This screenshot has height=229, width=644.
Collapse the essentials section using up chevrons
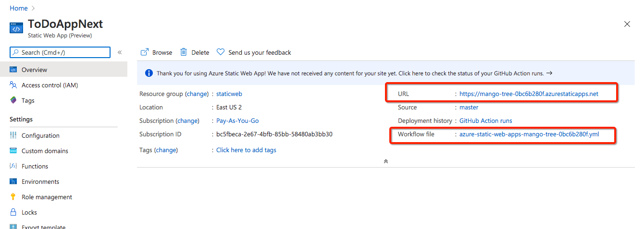pyautogui.click(x=385, y=162)
